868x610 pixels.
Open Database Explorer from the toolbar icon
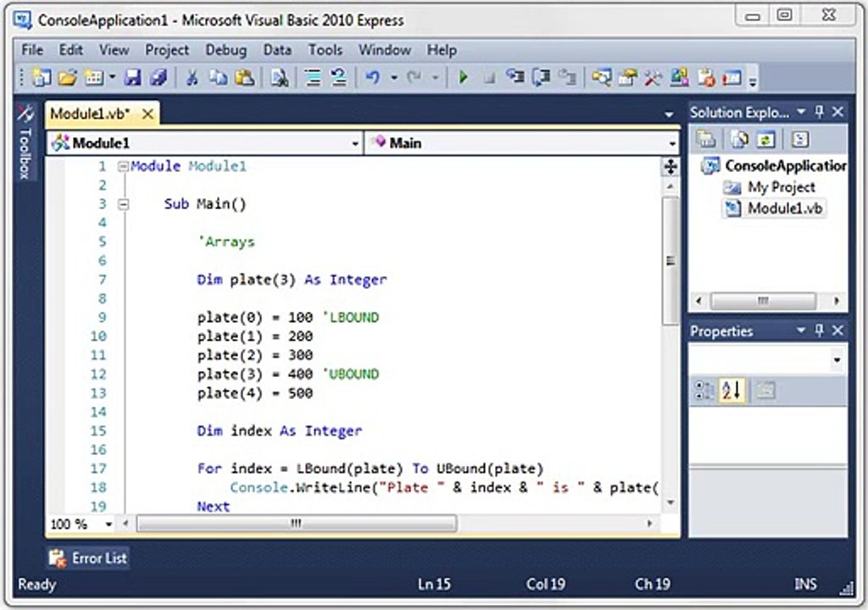point(680,77)
